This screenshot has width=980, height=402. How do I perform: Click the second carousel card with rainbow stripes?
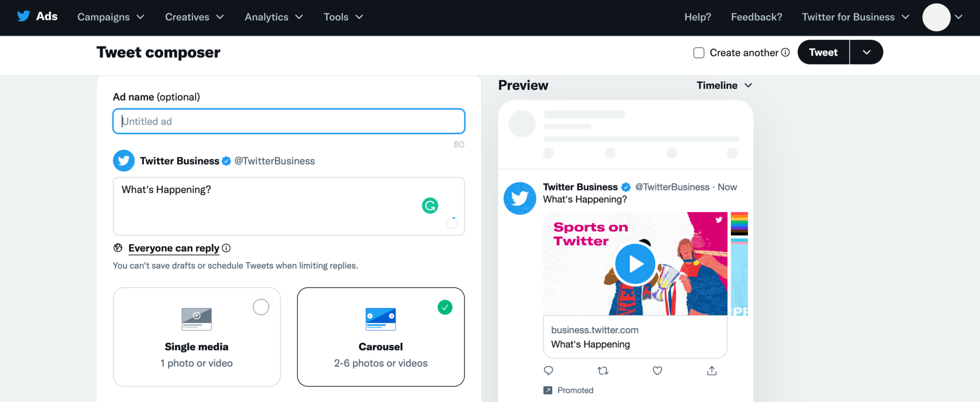pos(740,264)
